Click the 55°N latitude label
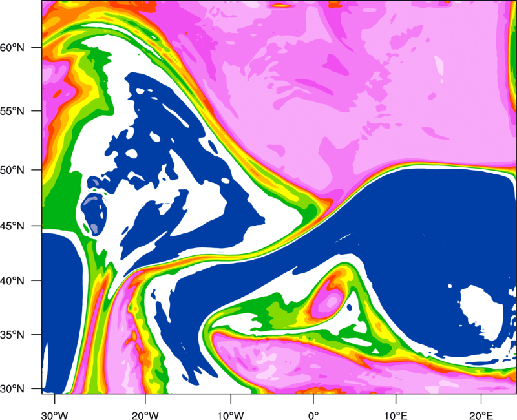517x420 pixels. pyautogui.click(x=12, y=111)
